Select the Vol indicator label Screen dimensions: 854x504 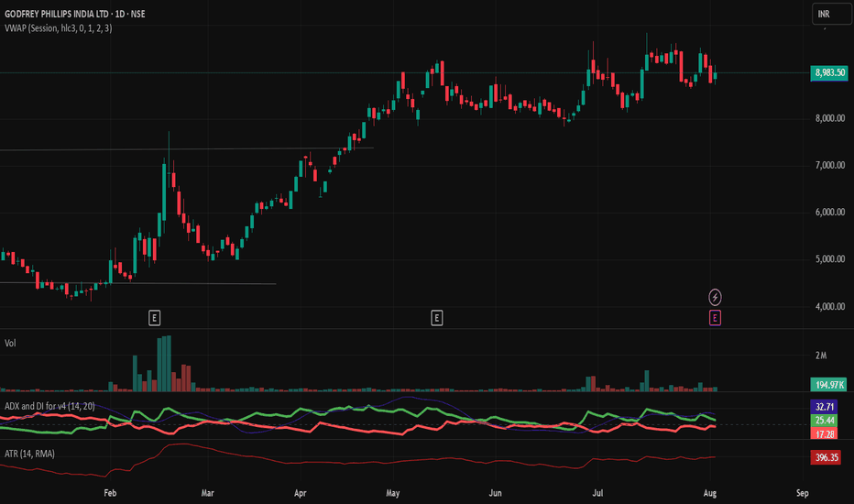click(x=10, y=343)
